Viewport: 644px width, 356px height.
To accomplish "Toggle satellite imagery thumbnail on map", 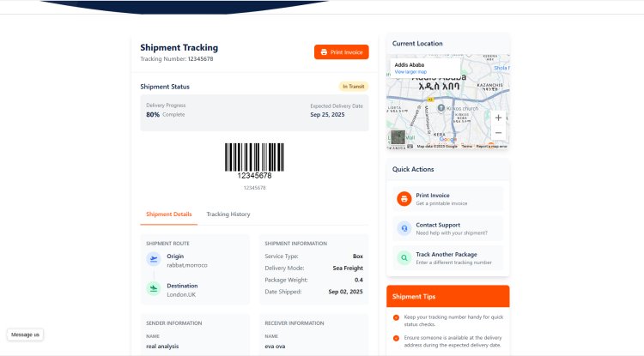I will tap(398, 137).
